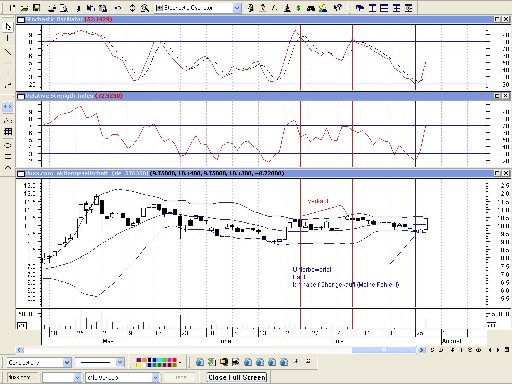Image resolution: width=512 pixels, height=384 pixels.
Task: Click the green dollar sign toolbar icon
Action: (x=298, y=8)
